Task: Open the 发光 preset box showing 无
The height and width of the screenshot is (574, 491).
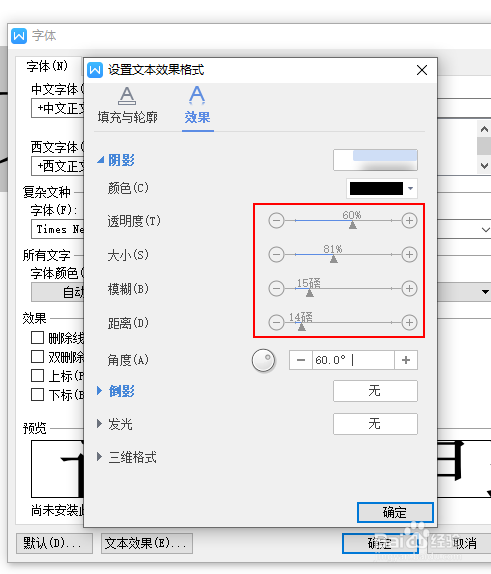Action: point(375,424)
